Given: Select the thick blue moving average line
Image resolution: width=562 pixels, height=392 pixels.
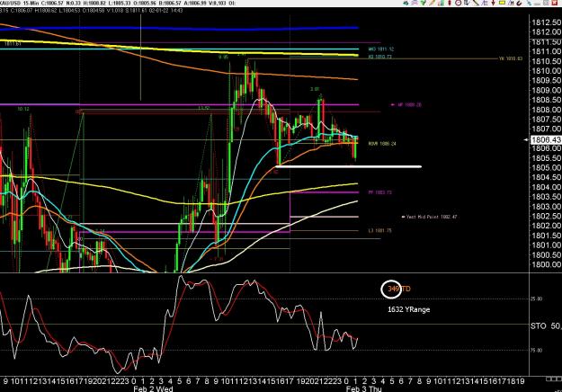Looking at the screenshot, I should pyautogui.click(x=179, y=29).
